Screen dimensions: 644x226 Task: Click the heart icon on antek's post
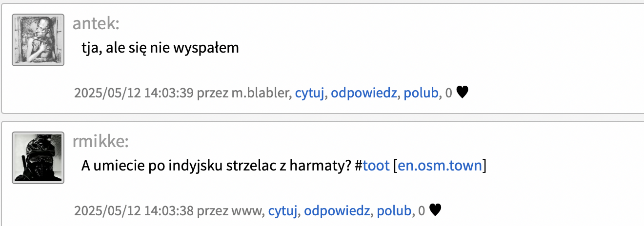pyautogui.click(x=462, y=92)
